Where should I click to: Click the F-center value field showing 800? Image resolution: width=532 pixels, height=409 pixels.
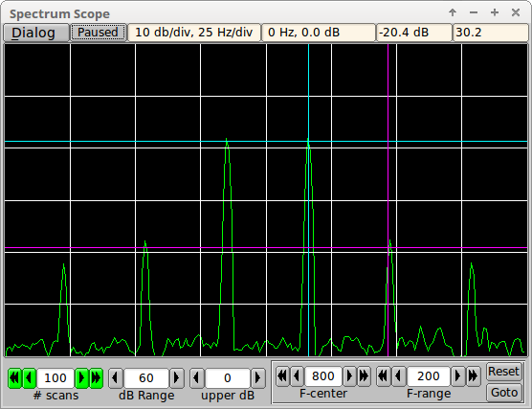click(x=323, y=376)
